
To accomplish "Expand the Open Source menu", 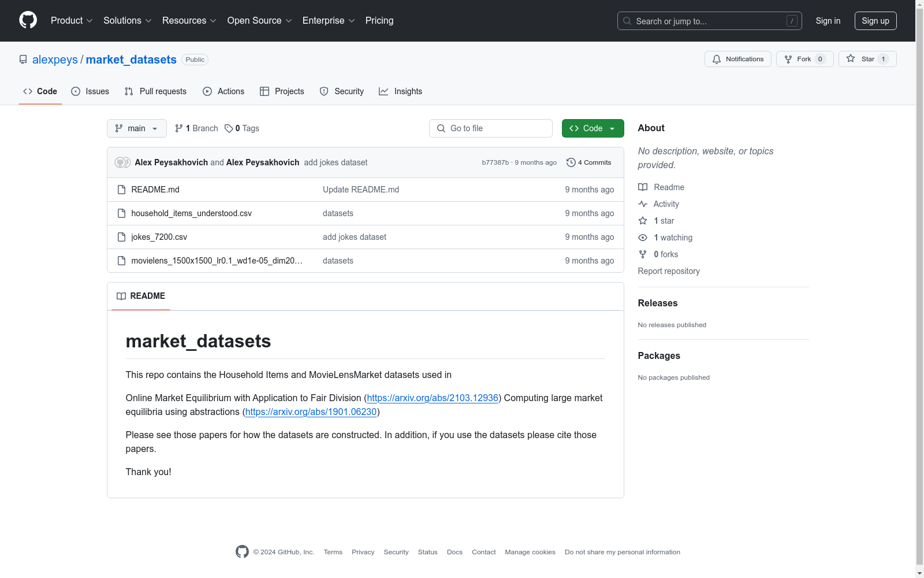I will pyautogui.click(x=260, y=21).
